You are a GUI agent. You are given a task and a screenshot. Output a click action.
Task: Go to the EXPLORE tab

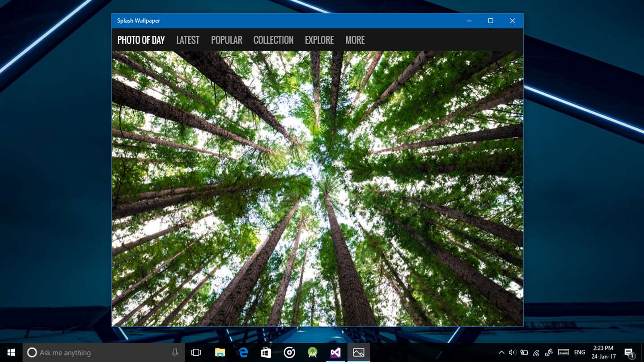click(x=319, y=40)
